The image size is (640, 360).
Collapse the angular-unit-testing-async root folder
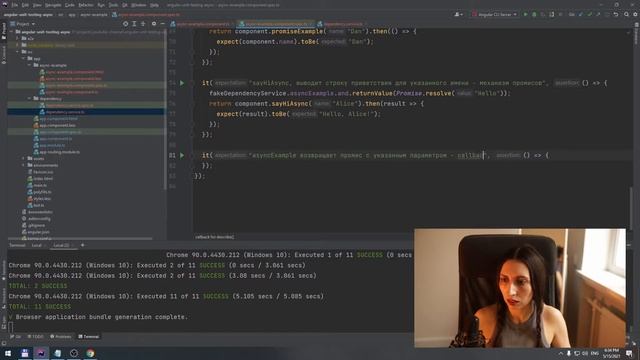click(11, 32)
